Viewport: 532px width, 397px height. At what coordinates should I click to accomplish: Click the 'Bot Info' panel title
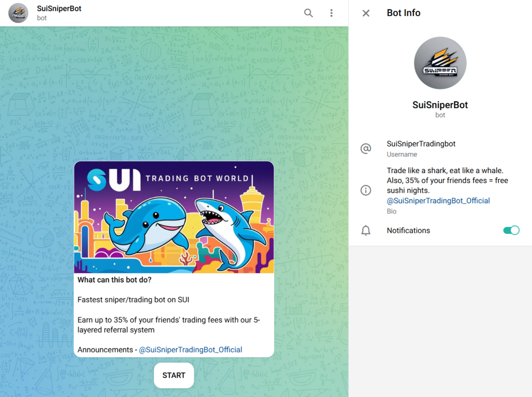click(x=403, y=13)
